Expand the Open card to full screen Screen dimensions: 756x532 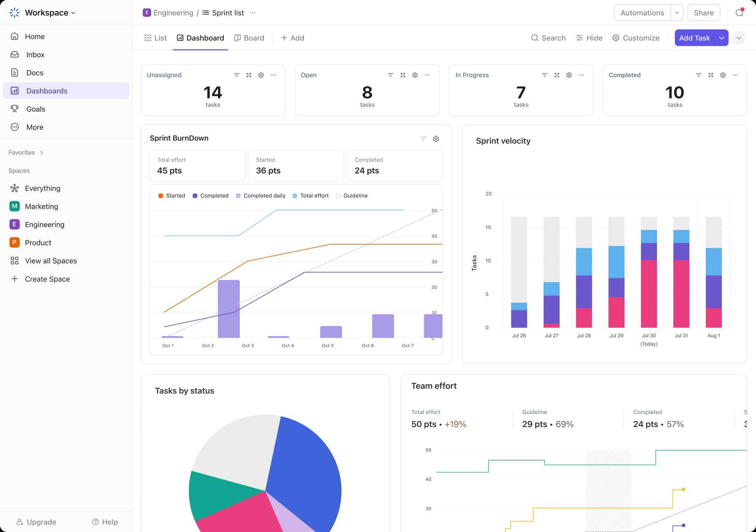tap(402, 75)
